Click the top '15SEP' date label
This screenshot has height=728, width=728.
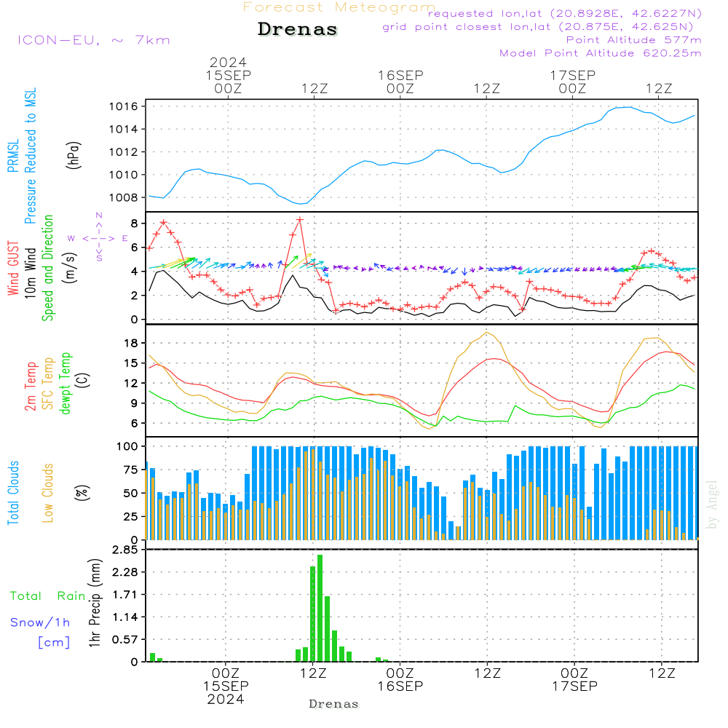pyautogui.click(x=228, y=75)
